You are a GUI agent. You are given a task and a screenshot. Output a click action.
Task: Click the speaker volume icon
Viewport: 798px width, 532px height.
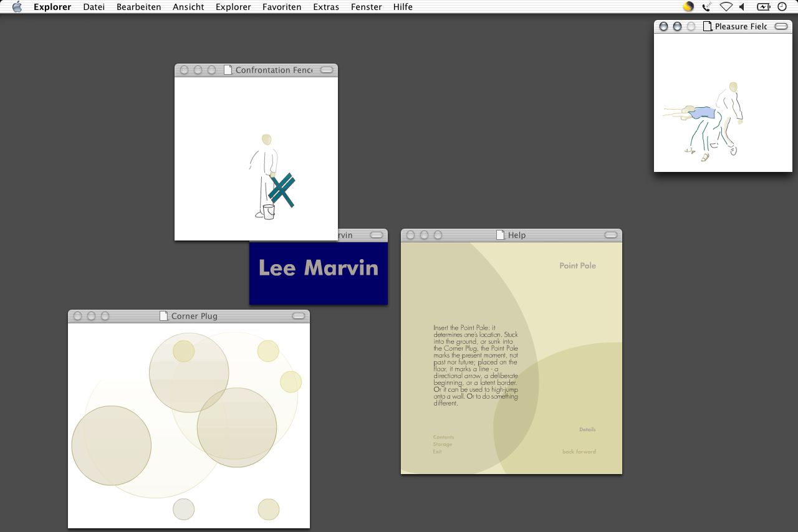pyautogui.click(x=743, y=7)
